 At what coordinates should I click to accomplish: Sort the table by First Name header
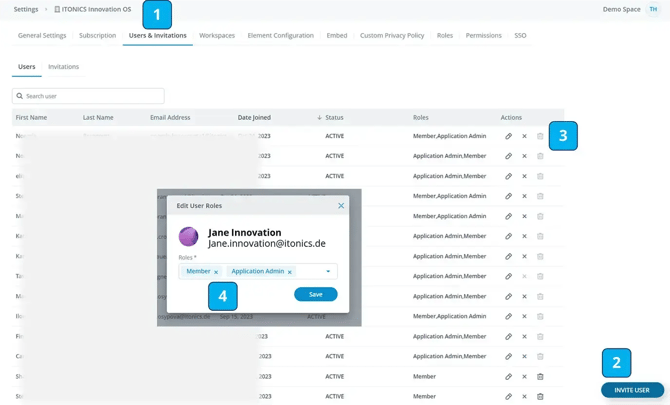click(31, 118)
